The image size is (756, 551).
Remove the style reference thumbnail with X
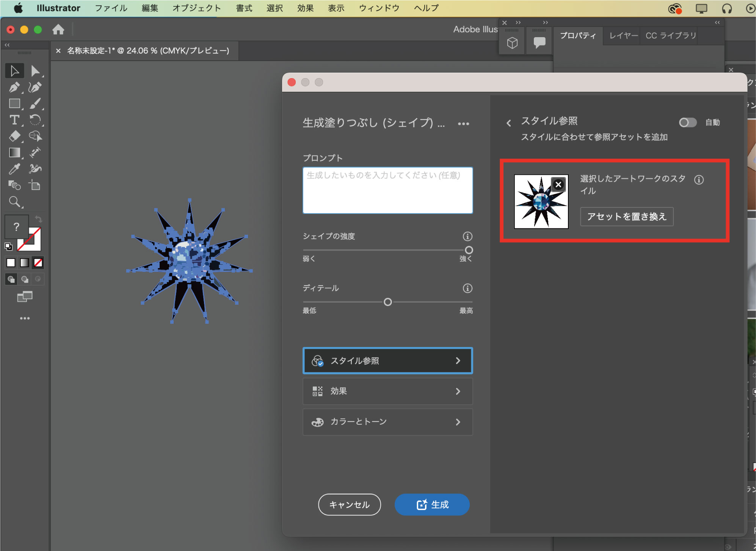point(558,185)
